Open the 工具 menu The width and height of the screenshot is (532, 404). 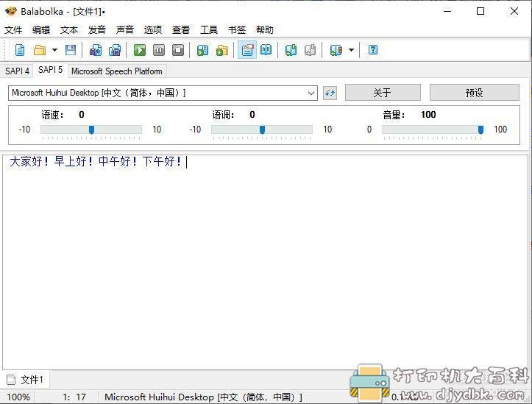(209, 30)
